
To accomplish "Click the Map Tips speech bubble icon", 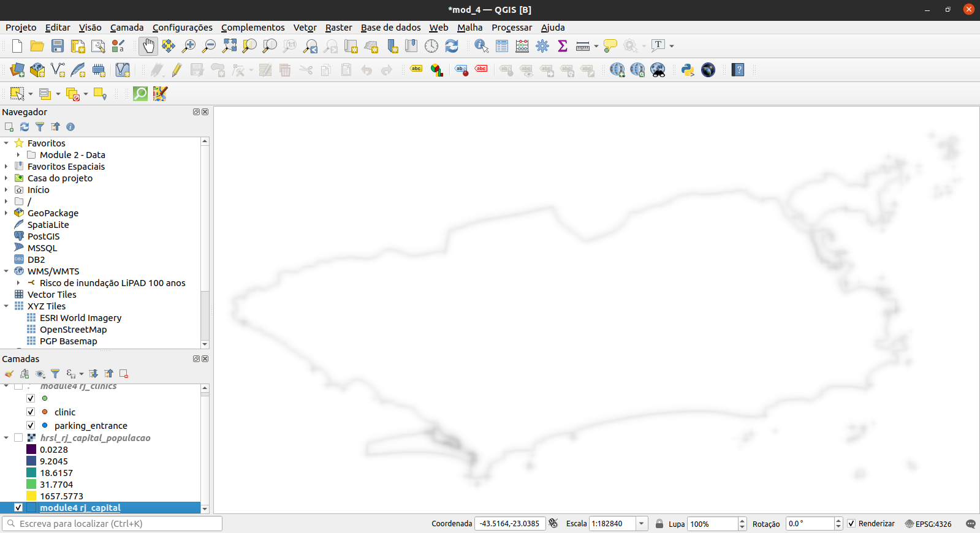I will [x=610, y=46].
